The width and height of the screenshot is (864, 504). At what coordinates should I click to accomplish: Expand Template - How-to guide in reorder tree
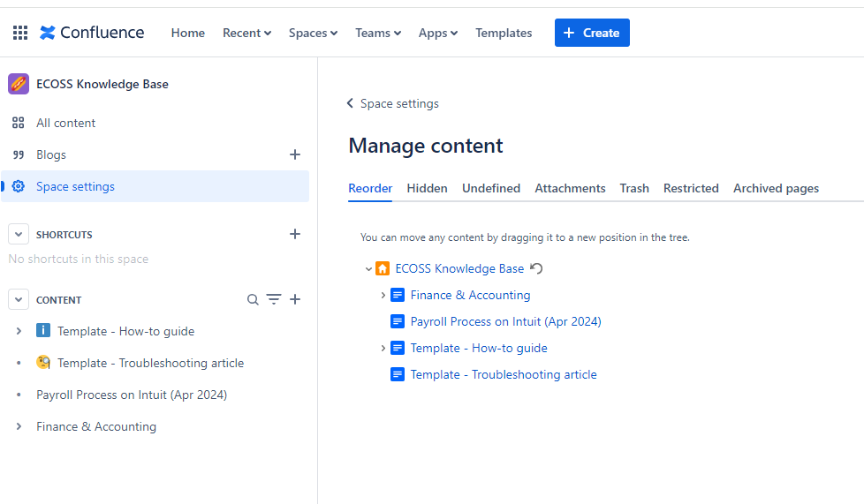(x=383, y=348)
